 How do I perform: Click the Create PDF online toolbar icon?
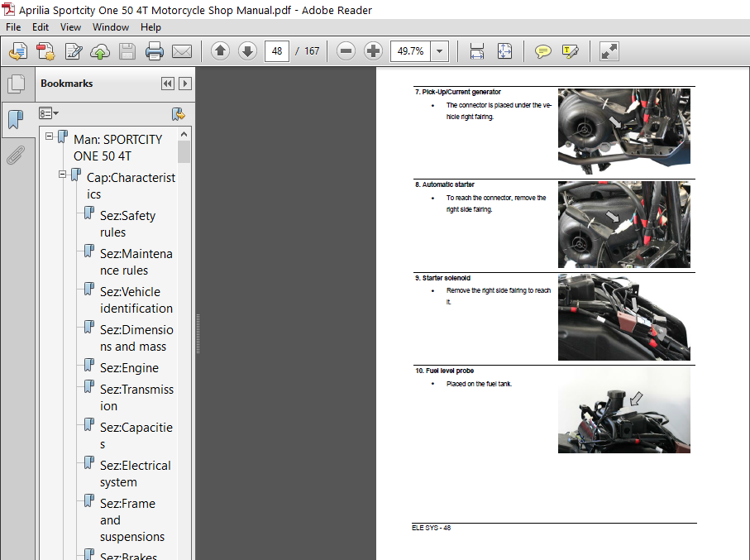pyautogui.click(x=17, y=51)
